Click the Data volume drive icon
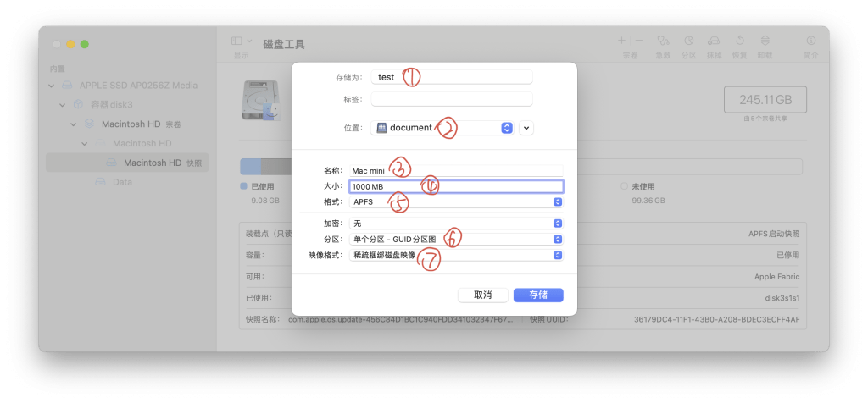 coord(100,182)
